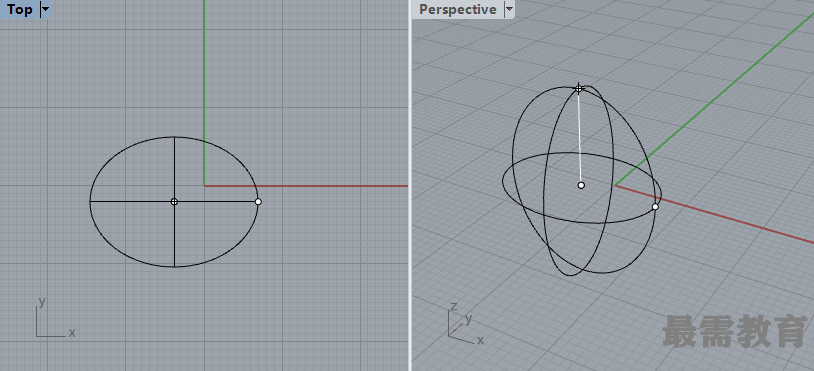Select the top pole point in Perspective view
814x371 pixels.
tap(579, 89)
